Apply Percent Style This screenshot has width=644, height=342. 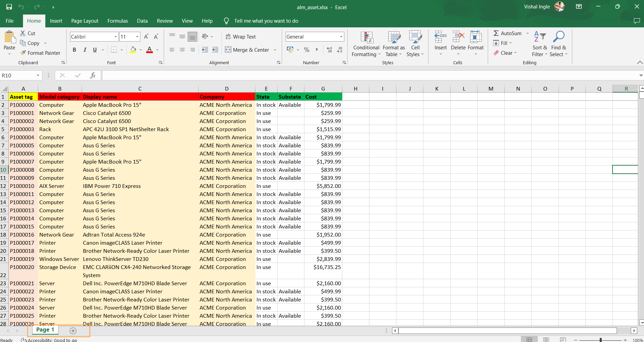(x=307, y=50)
